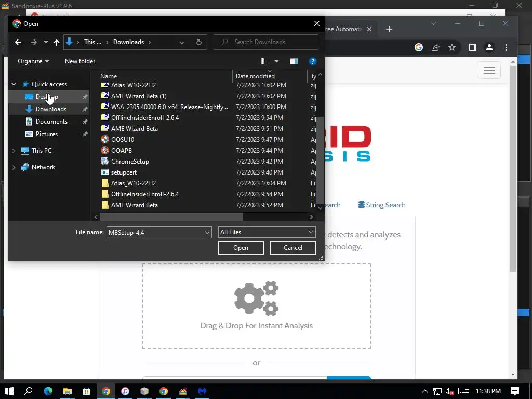Screen dimensions: 532x399
Task: Open help with the question mark icon
Action: (312, 61)
